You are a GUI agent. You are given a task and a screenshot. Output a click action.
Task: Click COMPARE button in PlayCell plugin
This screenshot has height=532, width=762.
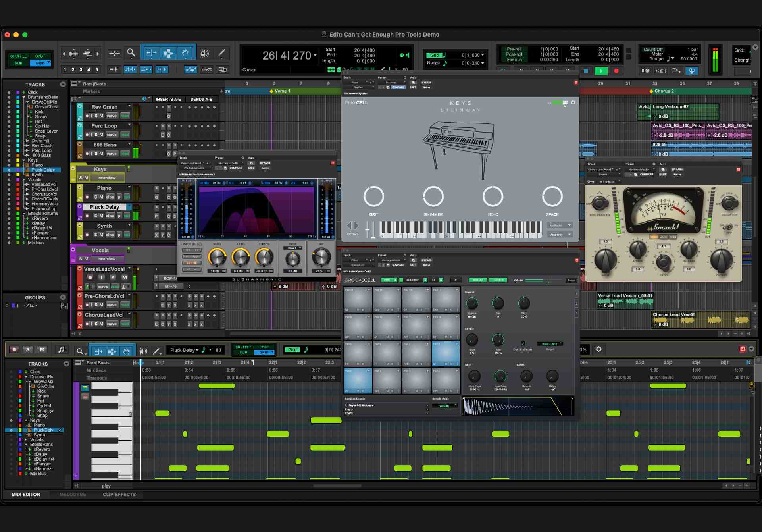coord(398,87)
